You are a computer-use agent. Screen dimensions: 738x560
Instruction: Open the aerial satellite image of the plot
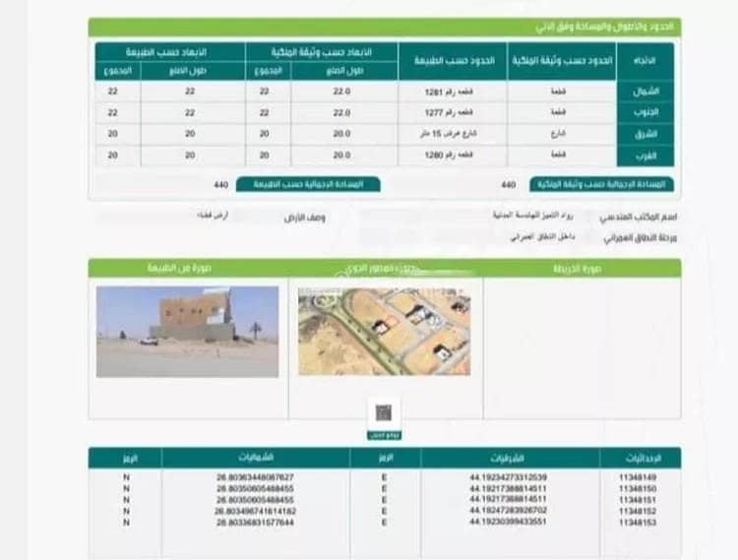[x=384, y=332]
